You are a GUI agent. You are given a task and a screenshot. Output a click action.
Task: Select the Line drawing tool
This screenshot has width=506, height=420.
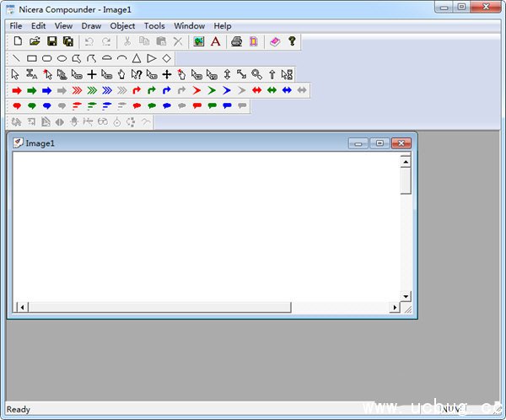16,58
